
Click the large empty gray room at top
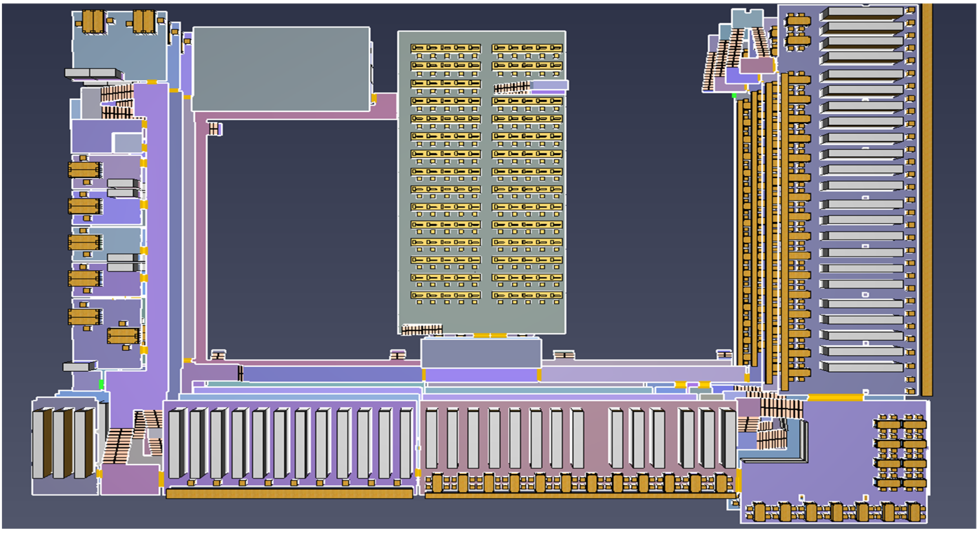point(281,69)
